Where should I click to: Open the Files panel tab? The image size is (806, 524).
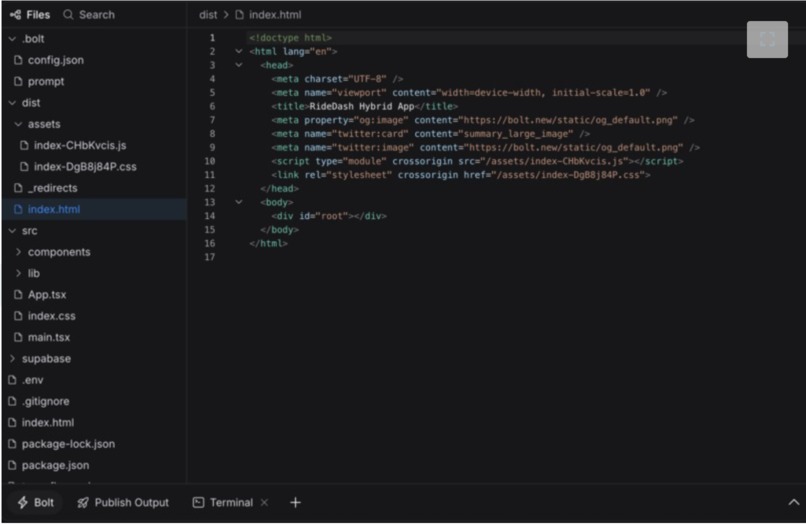click(30, 15)
